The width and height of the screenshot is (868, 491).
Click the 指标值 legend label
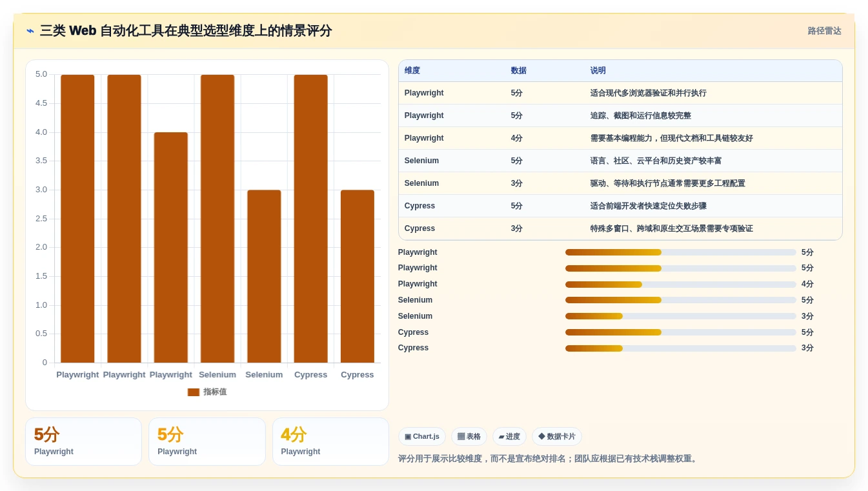[215, 392]
